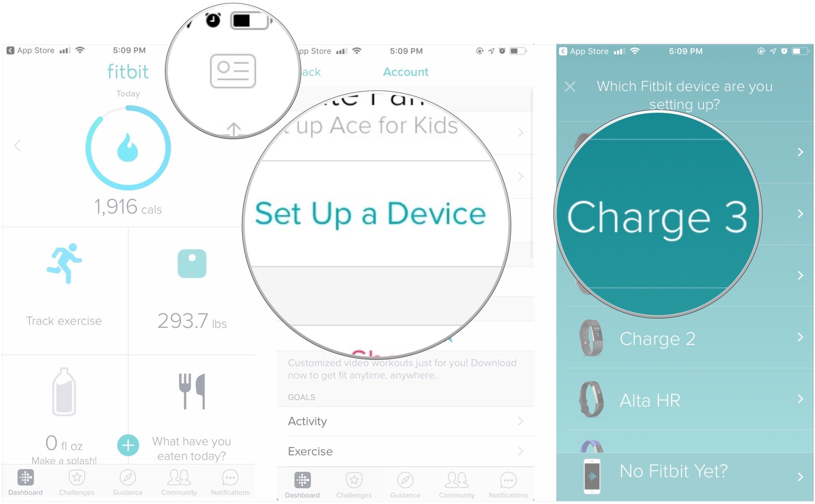This screenshot has height=504, width=815.
Task: Switch to Account tab in header
Action: click(x=406, y=72)
